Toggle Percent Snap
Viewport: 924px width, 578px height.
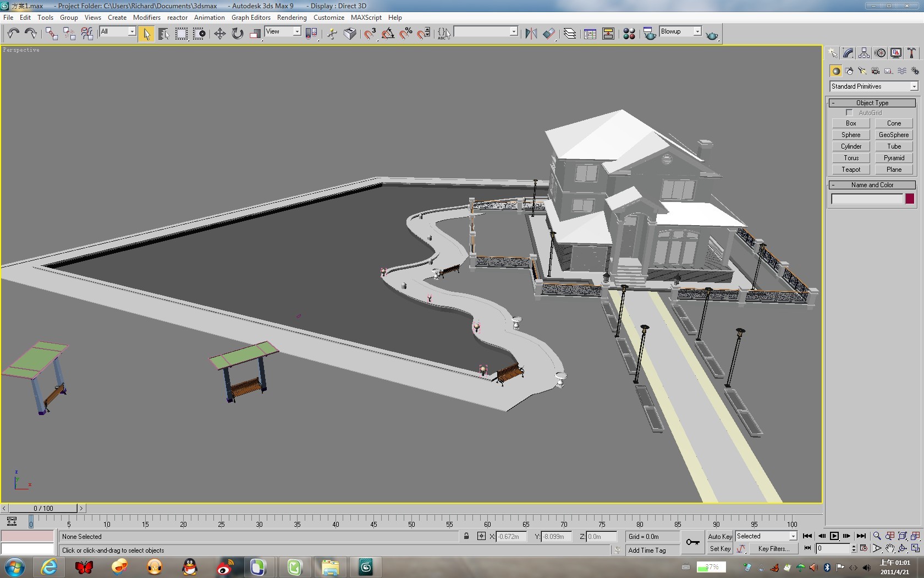[406, 34]
